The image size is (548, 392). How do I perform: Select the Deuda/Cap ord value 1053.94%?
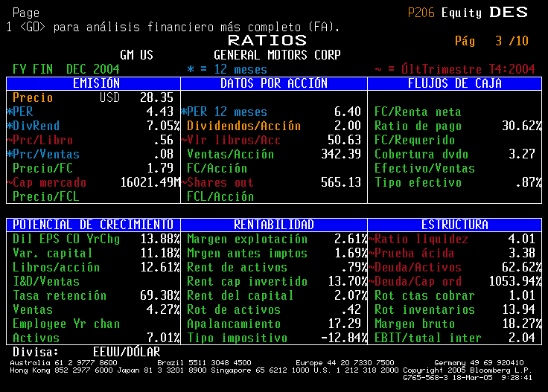click(x=514, y=281)
